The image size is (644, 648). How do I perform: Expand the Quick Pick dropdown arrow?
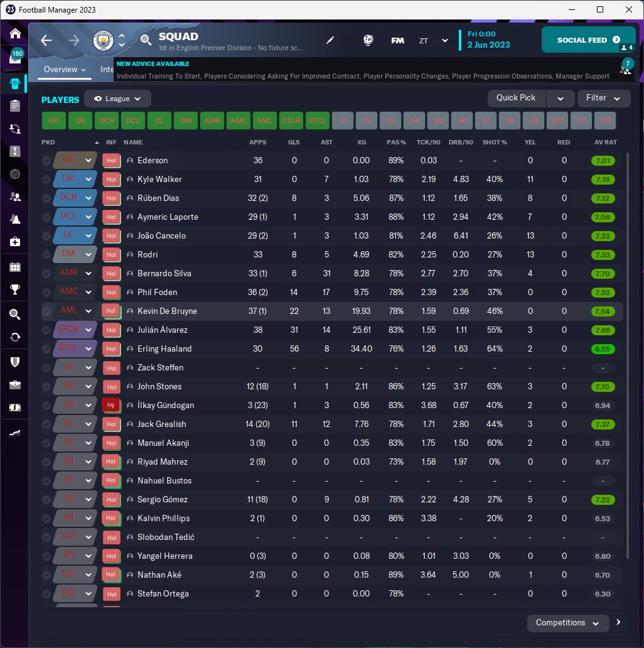point(560,99)
